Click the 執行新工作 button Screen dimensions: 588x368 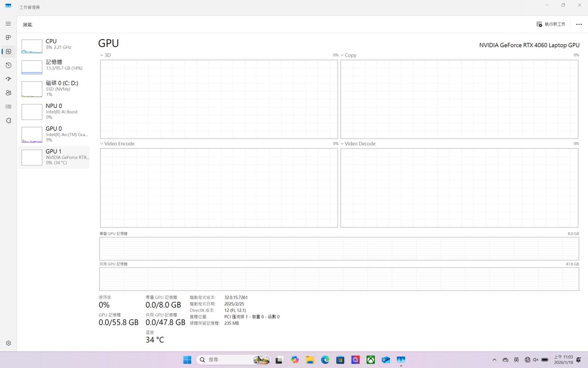[x=551, y=24]
